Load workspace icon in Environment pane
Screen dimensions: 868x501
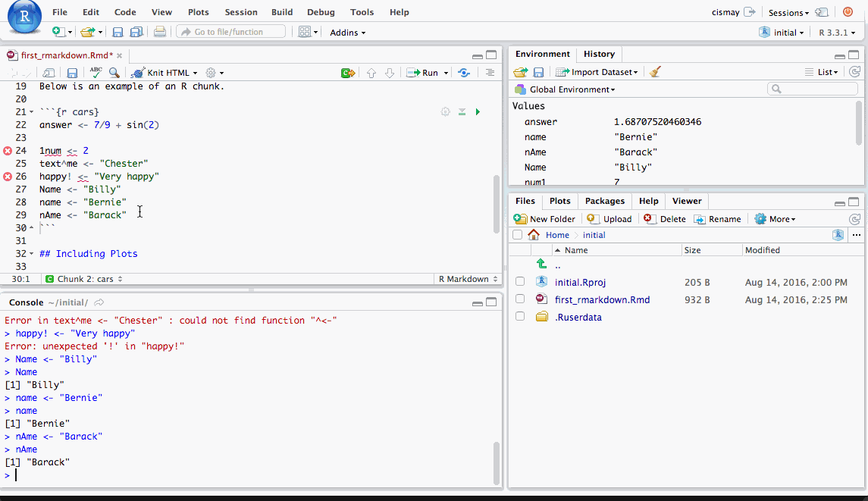coord(520,72)
